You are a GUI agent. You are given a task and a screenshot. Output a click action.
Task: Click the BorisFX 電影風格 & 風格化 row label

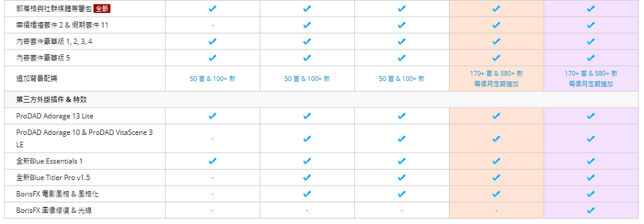click(x=57, y=194)
